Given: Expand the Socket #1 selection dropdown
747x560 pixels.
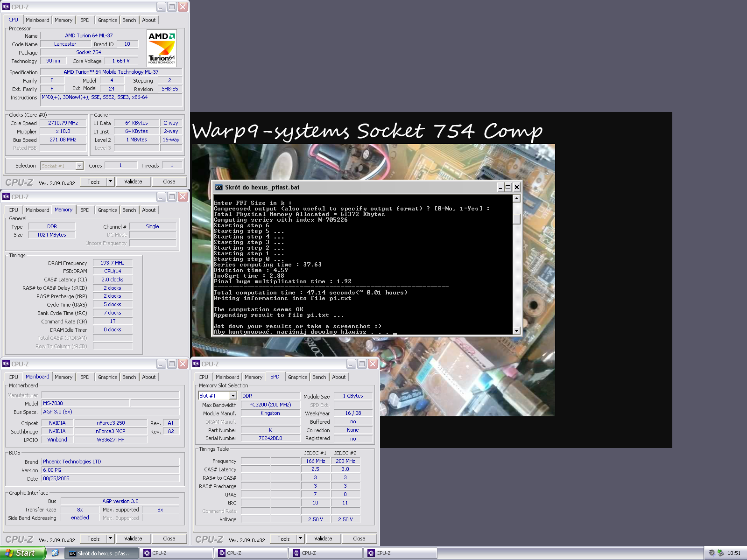Looking at the screenshot, I should coord(79,166).
